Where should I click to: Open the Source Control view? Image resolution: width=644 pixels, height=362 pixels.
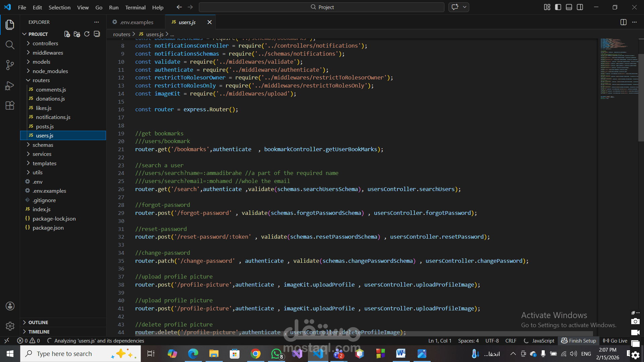tap(10, 65)
